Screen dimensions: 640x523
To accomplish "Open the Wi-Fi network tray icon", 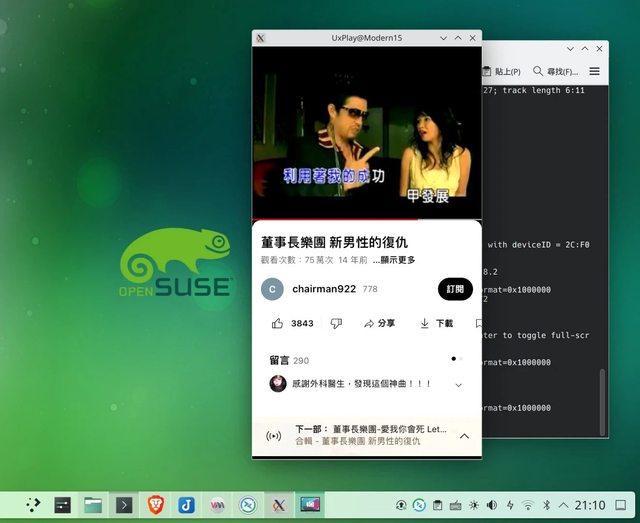I will coord(528,505).
